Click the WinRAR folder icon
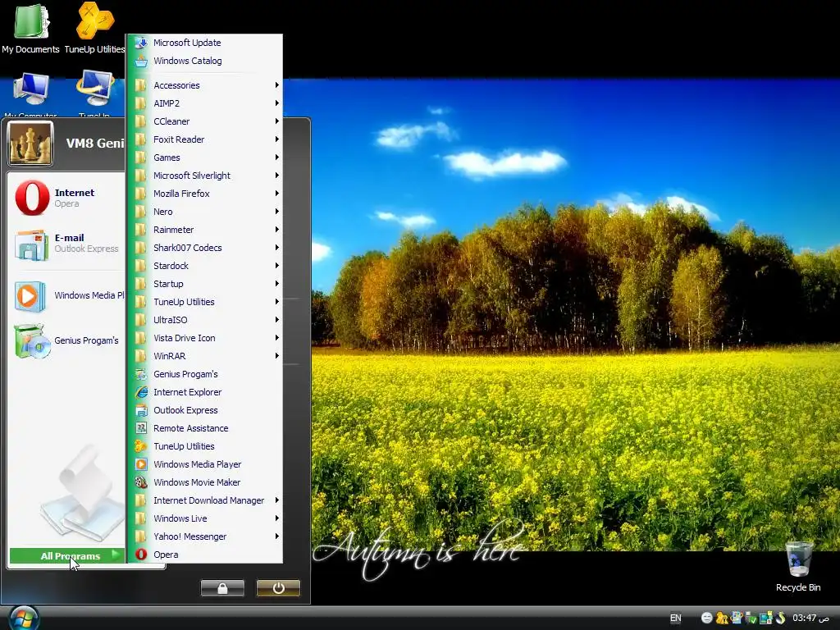 [141, 356]
